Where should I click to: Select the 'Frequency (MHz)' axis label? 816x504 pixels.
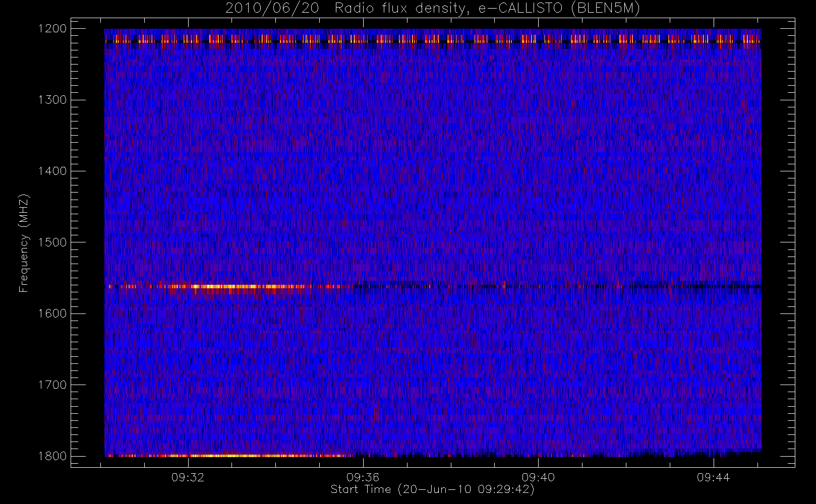coord(24,243)
